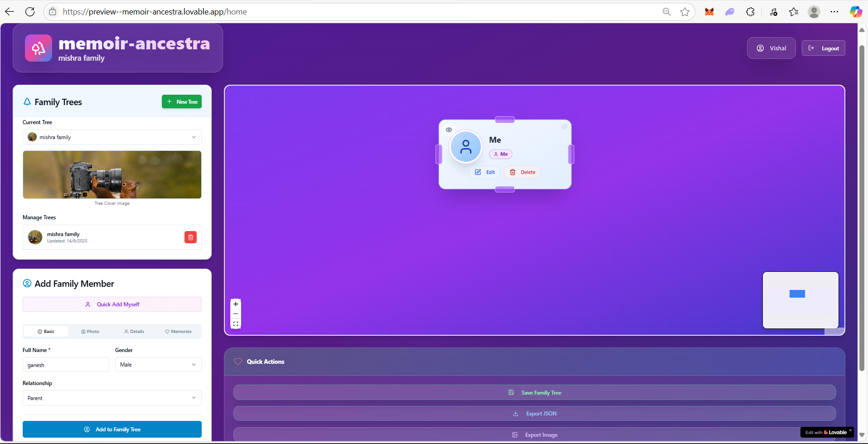Image resolution: width=868 pixels, height=444 pixels.
Task: Click the "Add Family Member" heading
Action: tap(74, 284)
